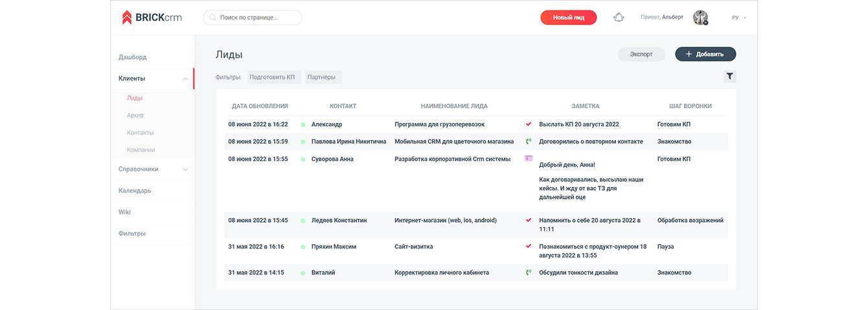Click the email card icon in Суворова row
Viewport: 868px width, 310px height.
pyautogui.click(x=529, y=159)
